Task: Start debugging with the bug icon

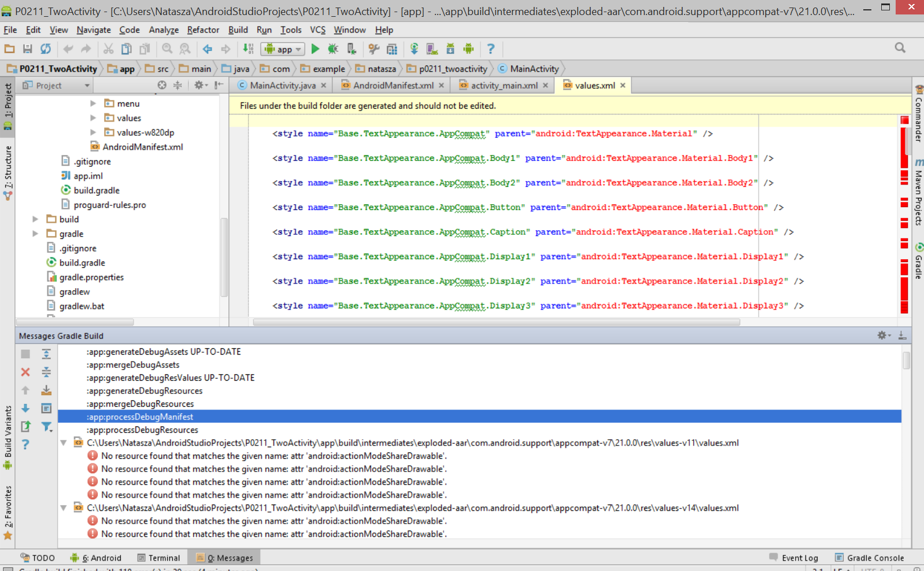Action: pyautogui.click(x=333, y=49)
